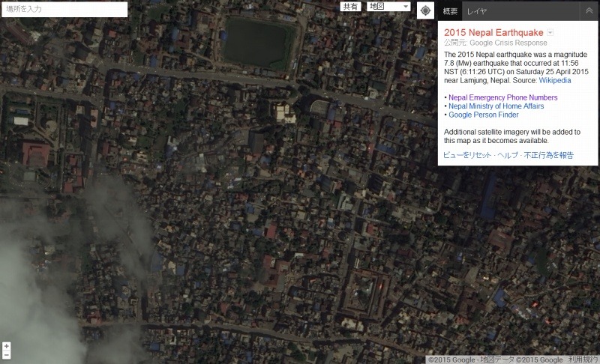Switch to the レイヤ tab
The image size is (600, 364).
click(x=476, y=11)
